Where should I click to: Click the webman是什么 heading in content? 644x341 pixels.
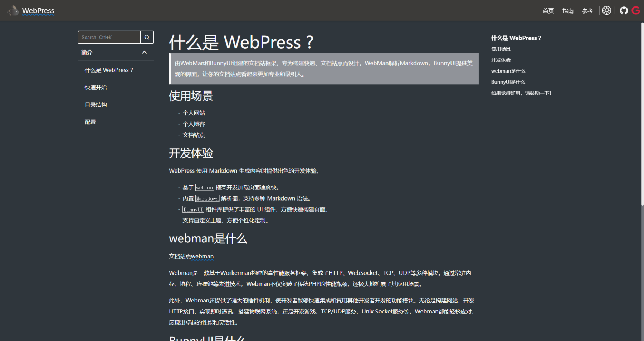(x=208, y=238)
